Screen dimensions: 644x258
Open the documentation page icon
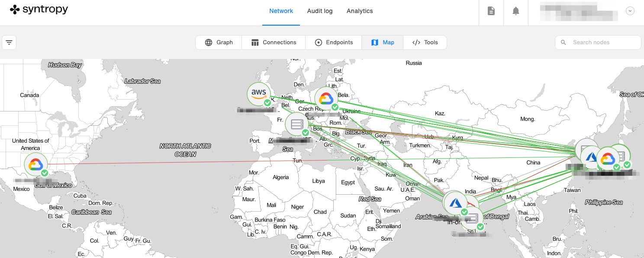[491, 11]
